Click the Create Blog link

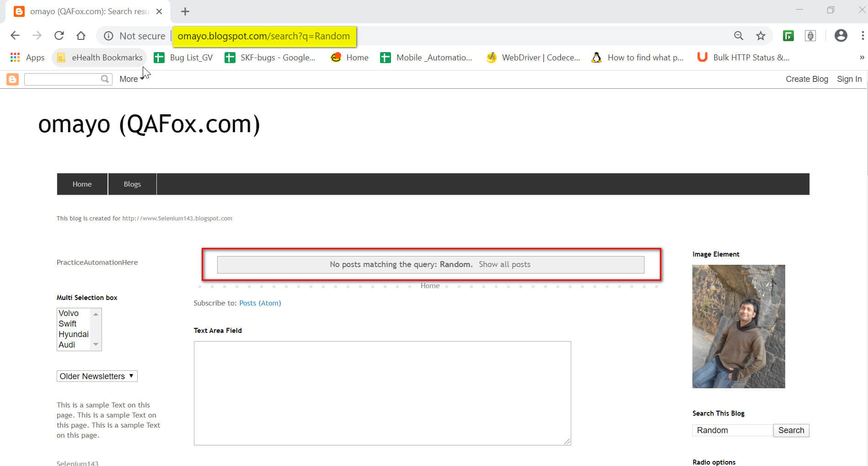[x=807, y=79]
